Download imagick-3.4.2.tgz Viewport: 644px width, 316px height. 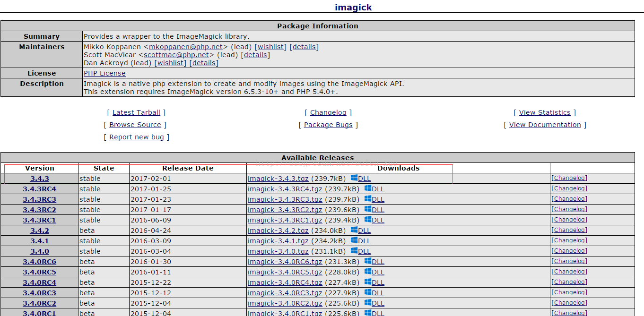278,231
